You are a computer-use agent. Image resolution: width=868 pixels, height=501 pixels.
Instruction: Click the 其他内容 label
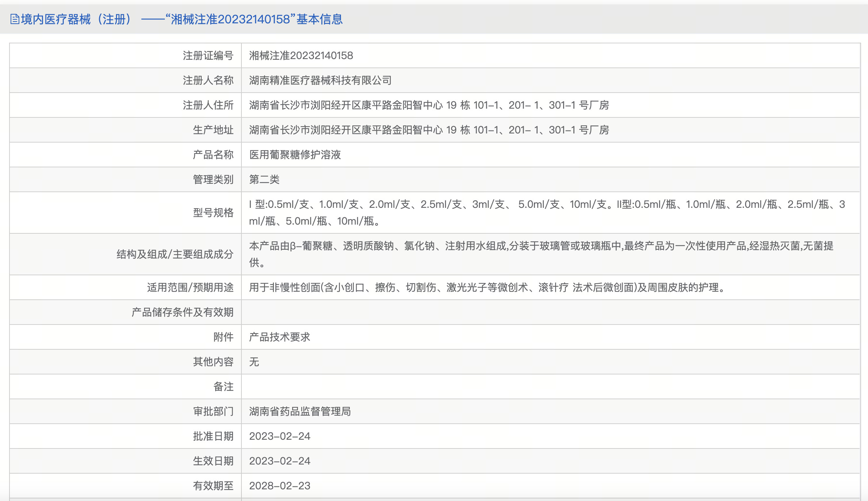click(x=213, y=362)
